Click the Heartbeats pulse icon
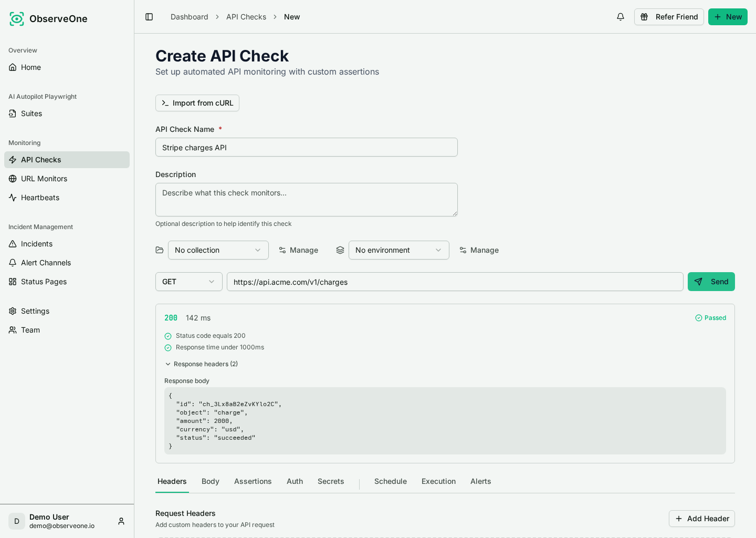The image size is (756, 538). point(13,198)
